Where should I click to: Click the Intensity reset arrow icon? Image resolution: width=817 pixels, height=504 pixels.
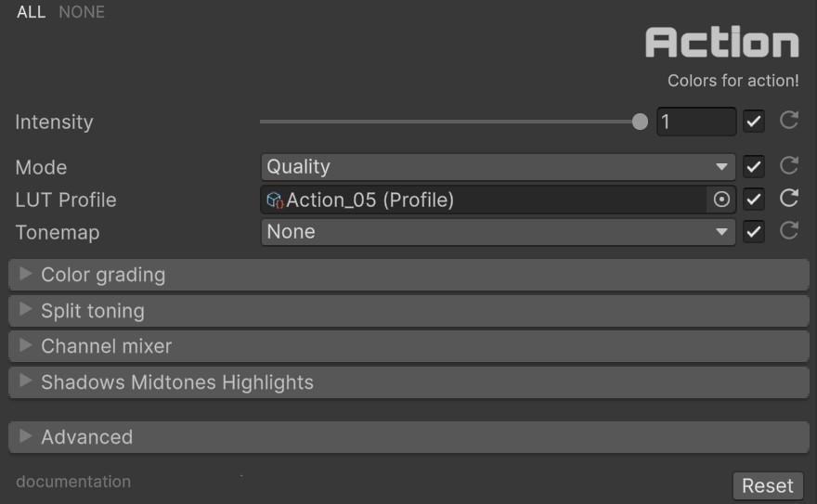(x=789, y=121)
